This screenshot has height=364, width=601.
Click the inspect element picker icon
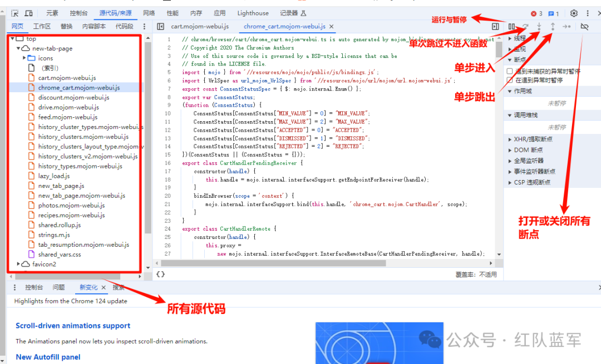coord(15,13)
